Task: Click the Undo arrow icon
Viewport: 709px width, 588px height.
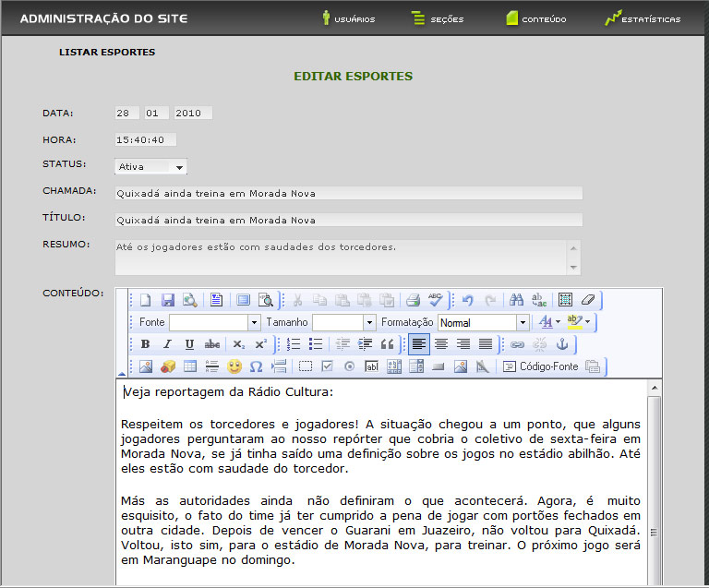Action: (468, 300)
